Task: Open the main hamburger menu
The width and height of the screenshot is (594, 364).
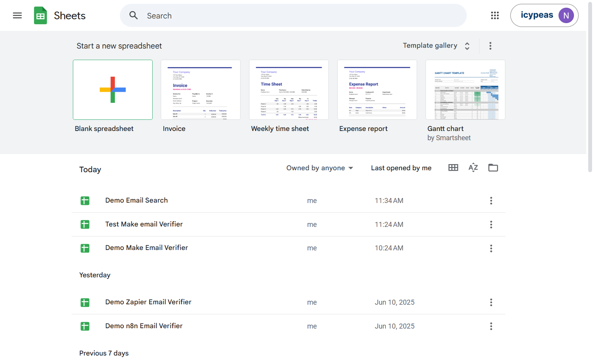Action: click(17, 15)
